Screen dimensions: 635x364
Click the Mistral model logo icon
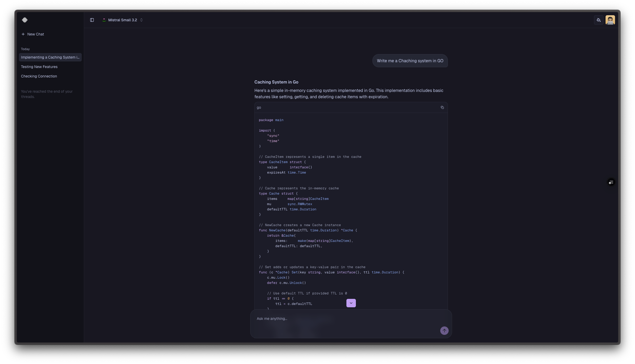tap(104, 20)
